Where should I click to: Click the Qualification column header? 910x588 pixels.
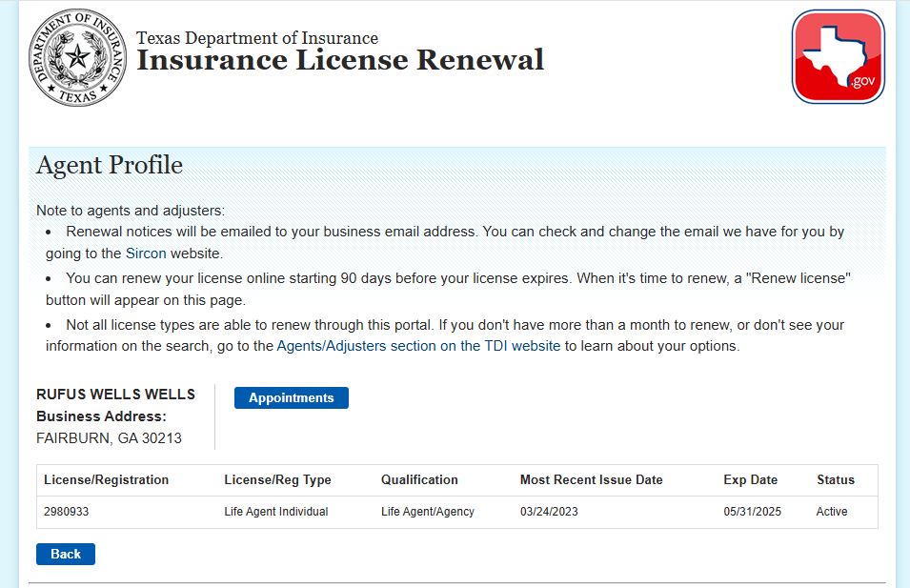[419, 480]
